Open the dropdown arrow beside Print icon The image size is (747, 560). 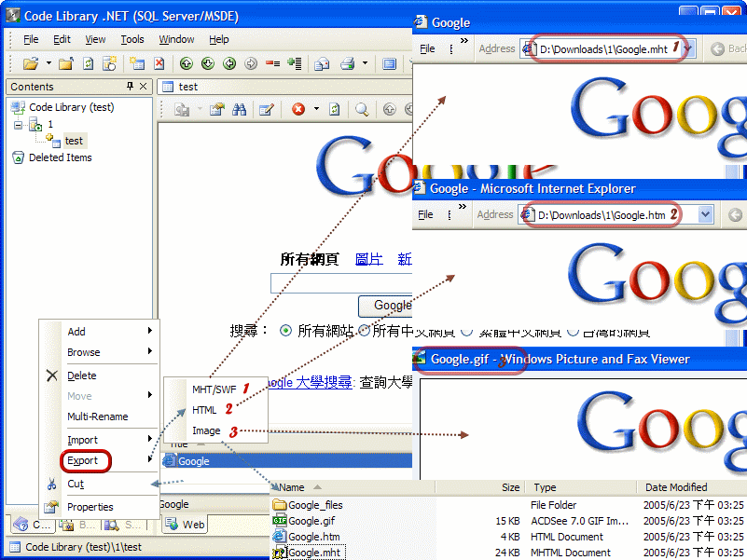point(365,62)
